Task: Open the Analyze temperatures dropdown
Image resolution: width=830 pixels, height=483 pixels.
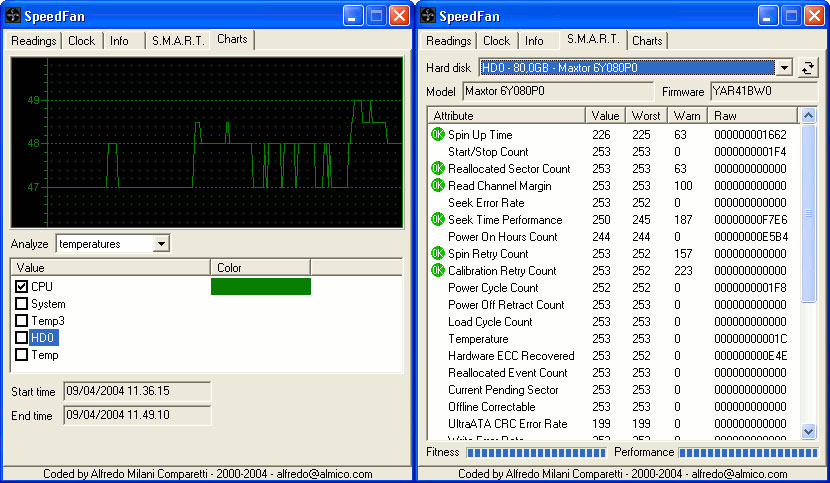Action: point(161,244)
